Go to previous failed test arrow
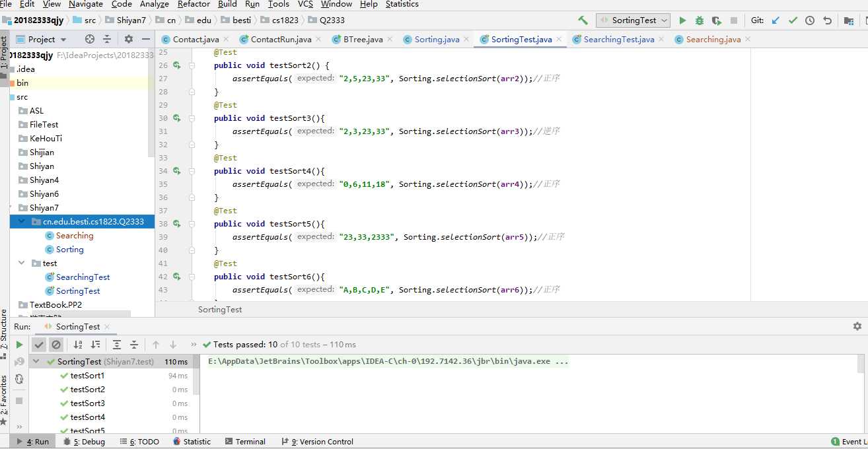The width and height of the screenshot is (868, 449). [x=156, y=345]
